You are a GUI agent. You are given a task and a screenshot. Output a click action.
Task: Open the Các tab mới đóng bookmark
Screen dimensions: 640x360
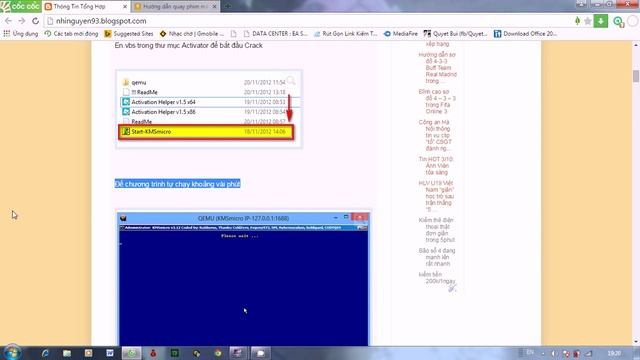(71, 34)
